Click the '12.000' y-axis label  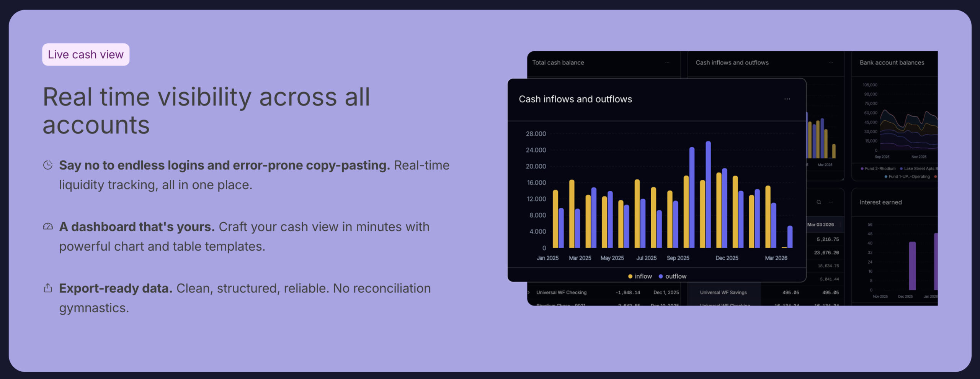coord(536,199)
